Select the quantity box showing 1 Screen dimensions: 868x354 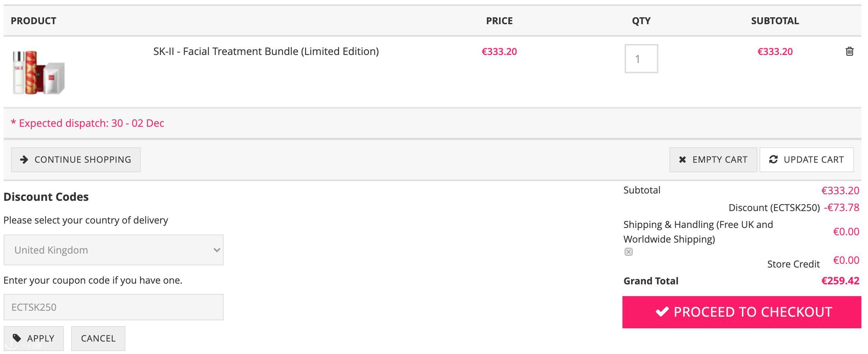pos(641,59)
